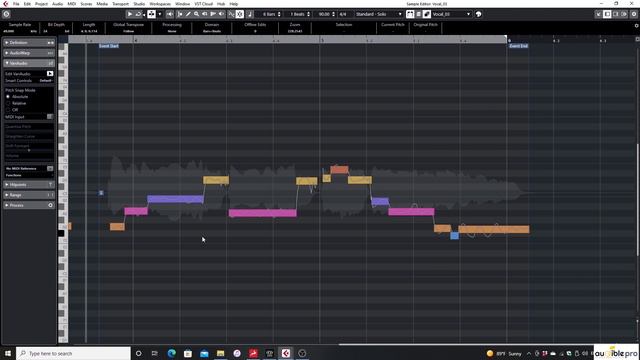This screenshot has width=640, height=360.
Task: Open the Windows Start menu
Action: [7, 353]
